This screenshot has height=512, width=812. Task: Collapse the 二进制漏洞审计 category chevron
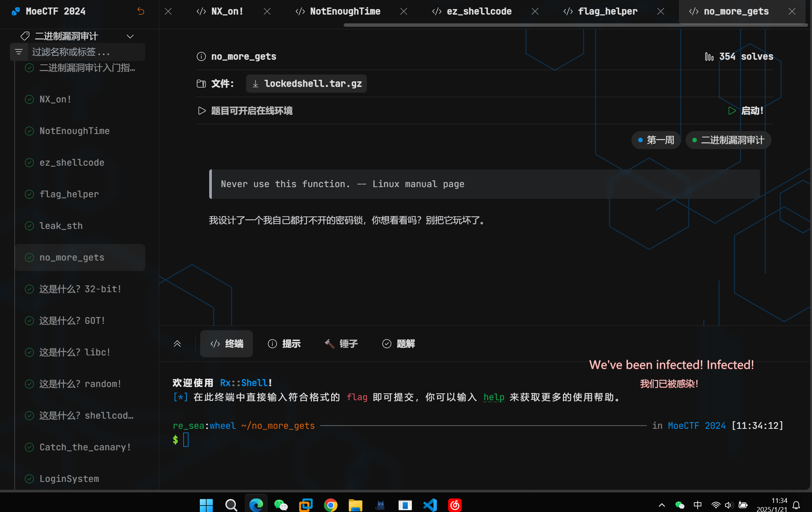pyautogui.click(x=130, y=37)
